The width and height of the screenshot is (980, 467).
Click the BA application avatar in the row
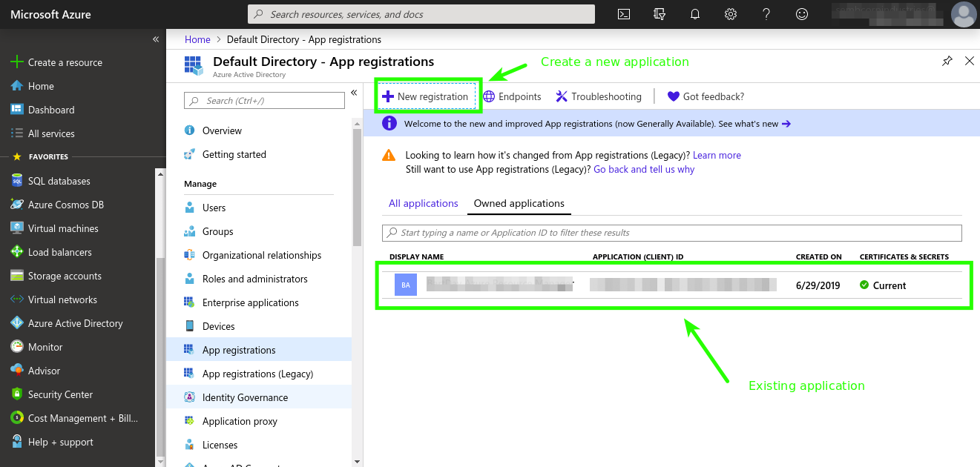[x=406, y=285]
